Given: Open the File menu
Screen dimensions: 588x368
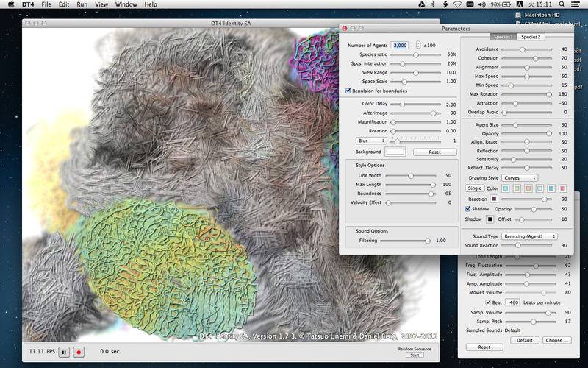Looking at the screenshot, I should (x=46, y=4).
